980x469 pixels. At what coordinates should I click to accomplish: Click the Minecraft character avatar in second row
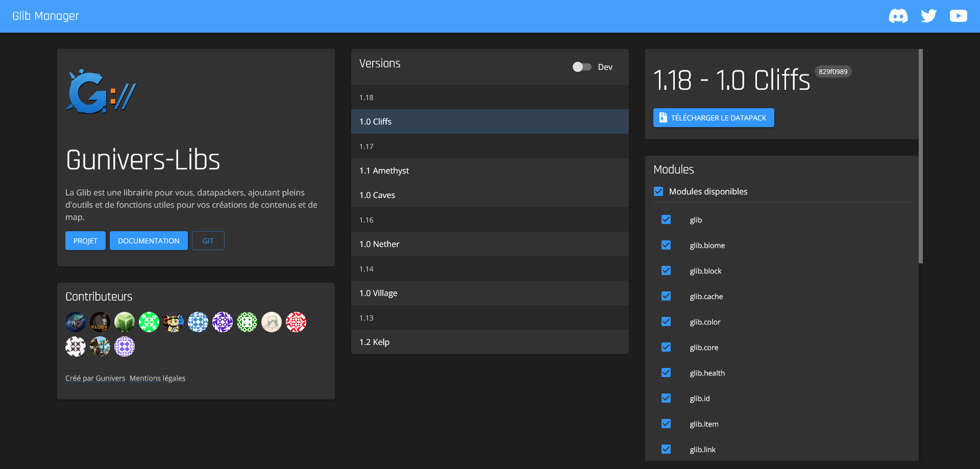click(100, 347)
